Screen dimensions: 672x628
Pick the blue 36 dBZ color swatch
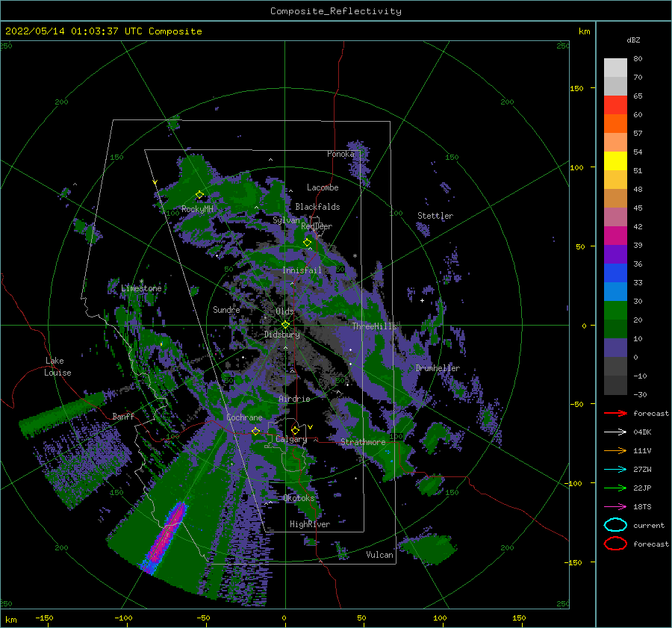pyautogui.click(x=615, y=273)
